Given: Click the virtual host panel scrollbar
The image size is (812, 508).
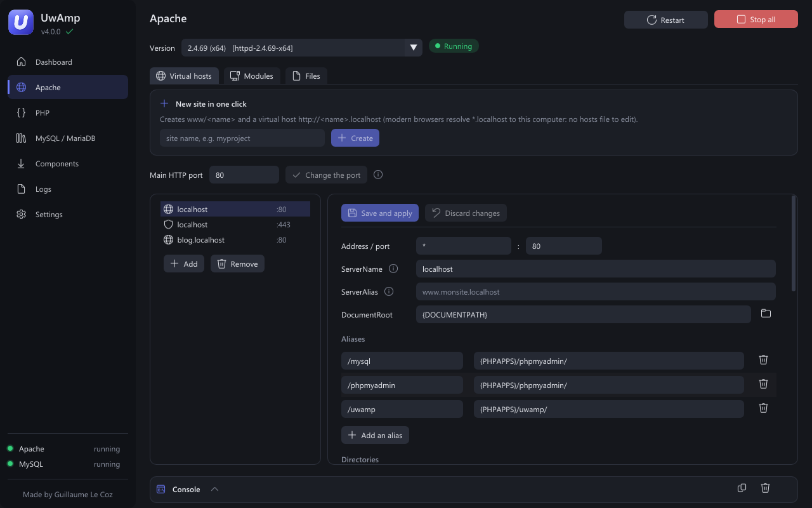Looking at the screenshot, I should pos(794,244).
